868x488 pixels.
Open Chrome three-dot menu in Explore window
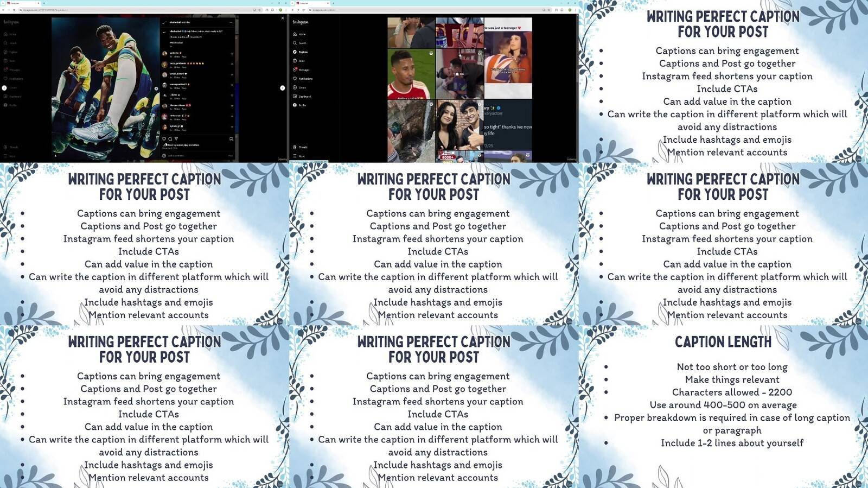pos(575,10)
